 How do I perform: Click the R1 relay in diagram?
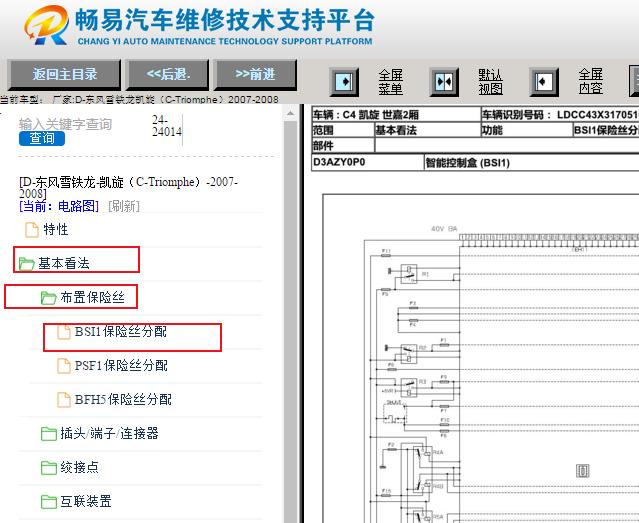tap(409, 274)
